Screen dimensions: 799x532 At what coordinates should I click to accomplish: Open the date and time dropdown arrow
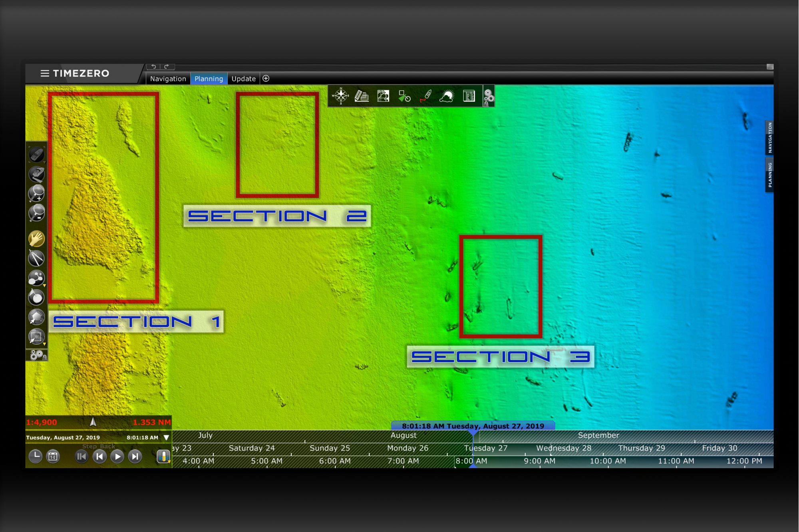(167, 438)
